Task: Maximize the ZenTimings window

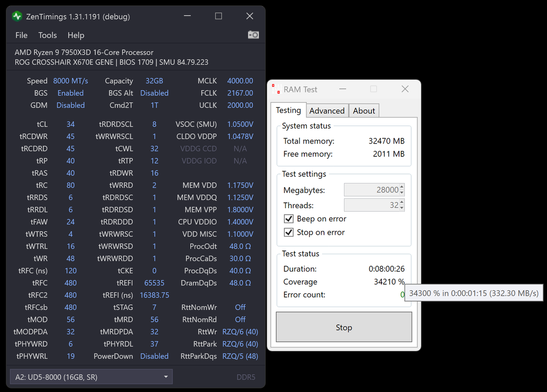Action: coord(219,16)
